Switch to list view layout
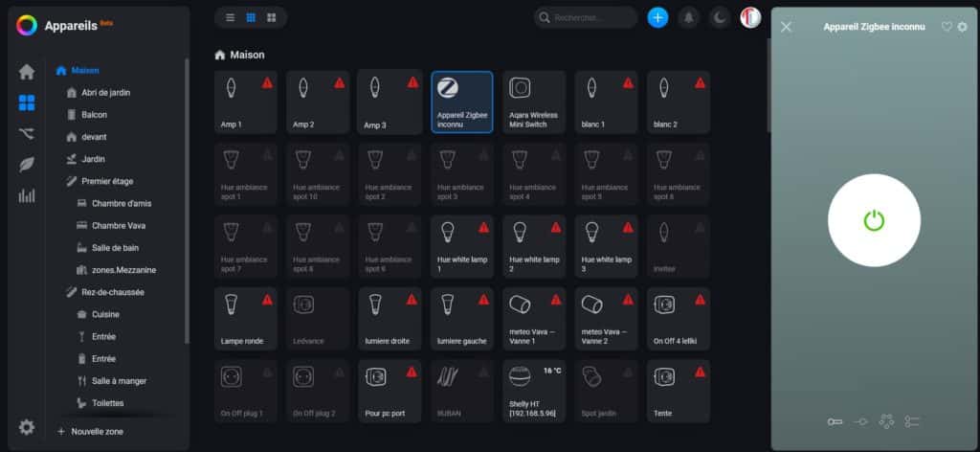Image resolution: width=980 pixels, height=452 pixels. click(x=231, y=17)
